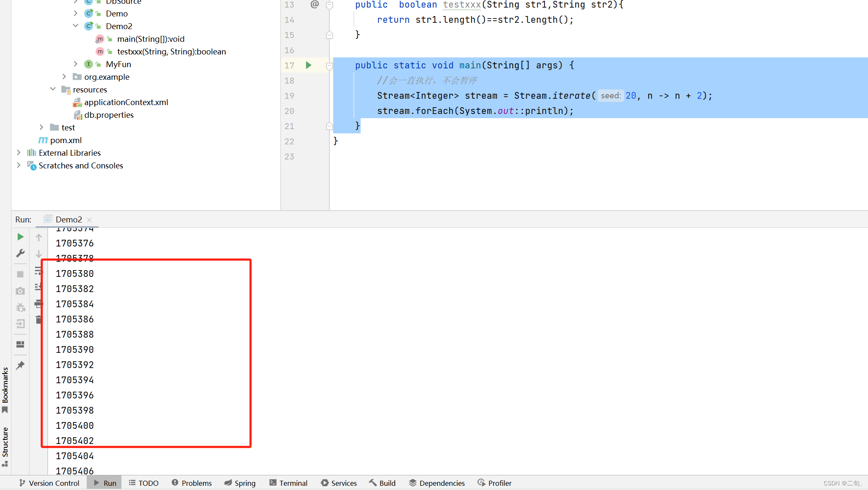Screen dimensions: 868x490
Task: Click the External Libraries icon
Action: [x=32, y=152]
